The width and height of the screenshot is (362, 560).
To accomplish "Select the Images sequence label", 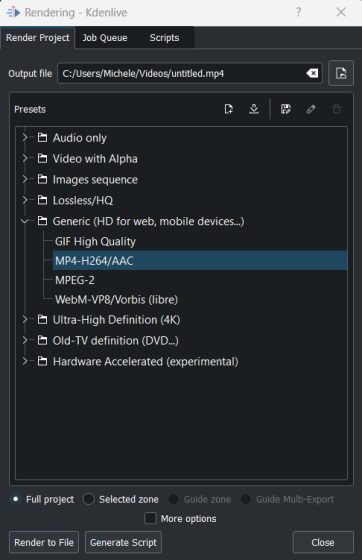I will click(95, 179).
